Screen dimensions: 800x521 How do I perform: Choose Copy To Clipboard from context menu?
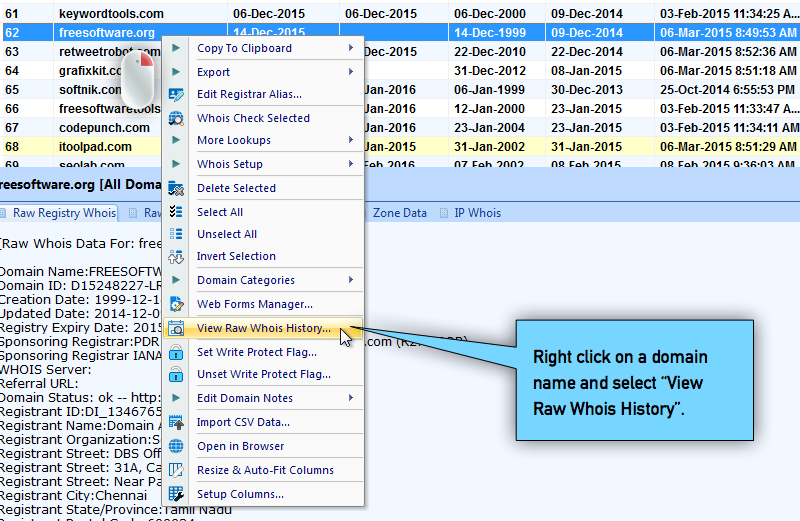click(x=244, y=48)
